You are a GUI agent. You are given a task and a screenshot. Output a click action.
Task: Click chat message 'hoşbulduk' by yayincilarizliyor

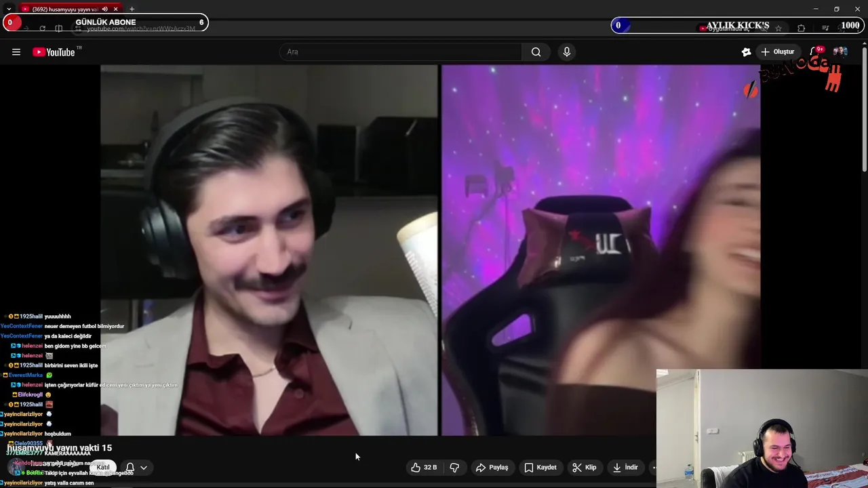tap(58, 434)
